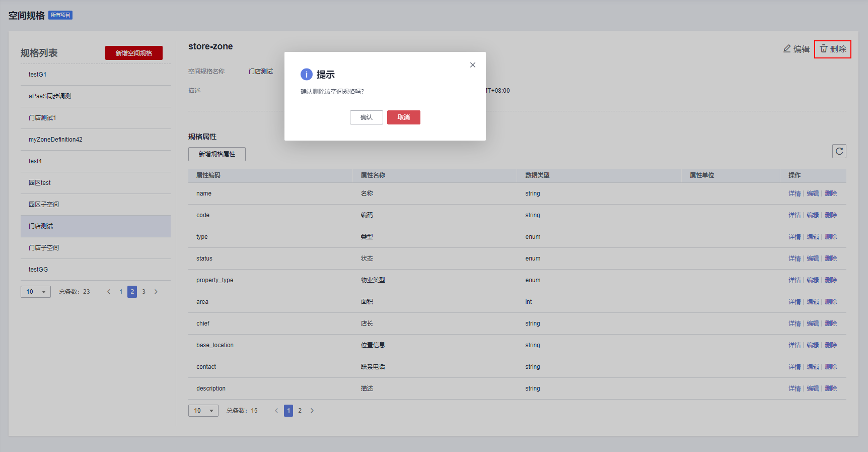Image resolution: width=868 pixels, height=452 pixels.
Task: Switch to page 3 of 规格列表
Action: click(x=143, y=292)
